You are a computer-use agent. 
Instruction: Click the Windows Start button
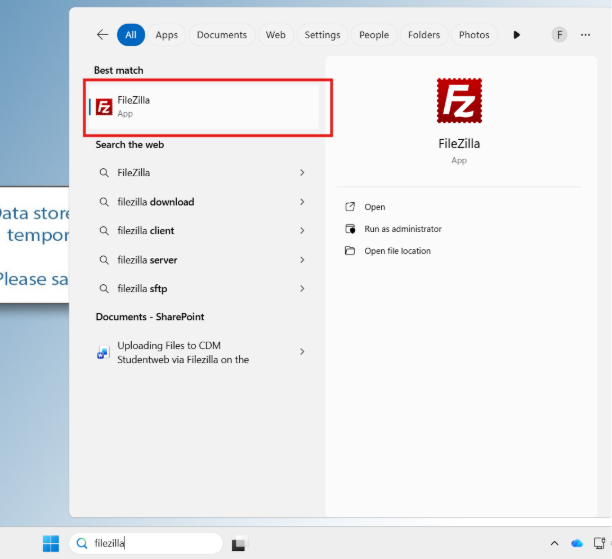click(51, 544)
